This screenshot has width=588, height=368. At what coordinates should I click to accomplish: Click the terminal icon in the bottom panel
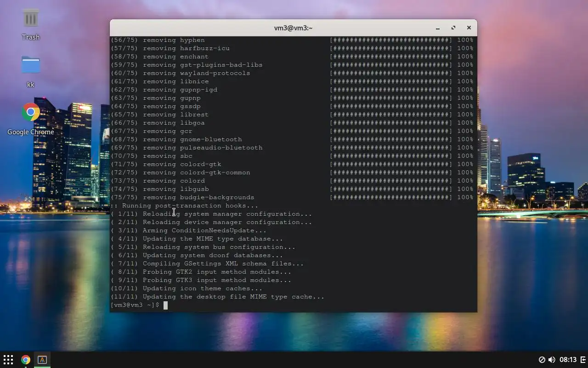point(42,360)
